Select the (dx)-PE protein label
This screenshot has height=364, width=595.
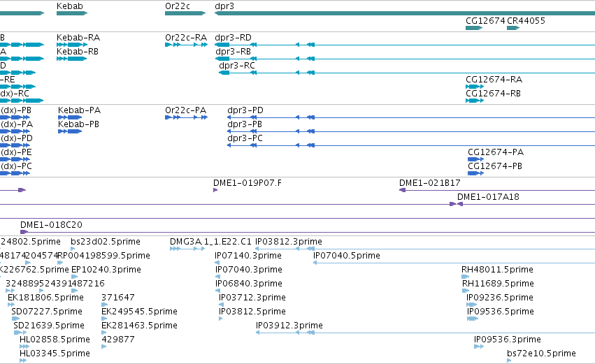pyautogui.click(x=16, y=152)
